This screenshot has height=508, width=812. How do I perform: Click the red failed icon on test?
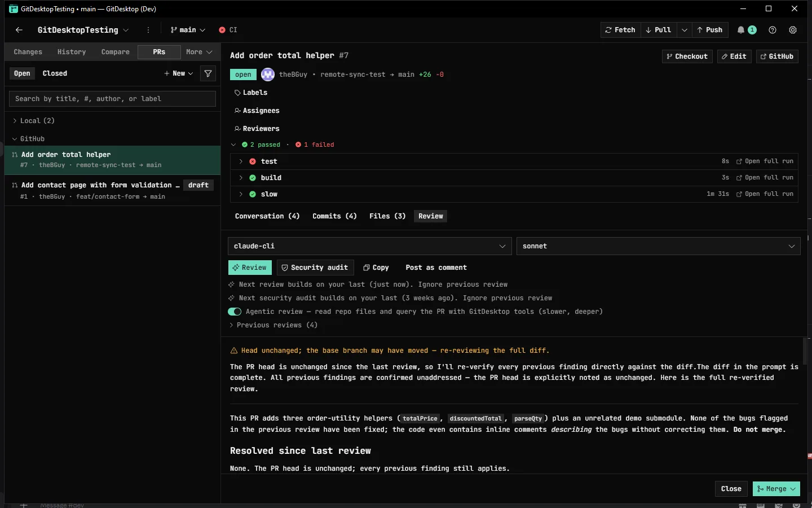253,161
